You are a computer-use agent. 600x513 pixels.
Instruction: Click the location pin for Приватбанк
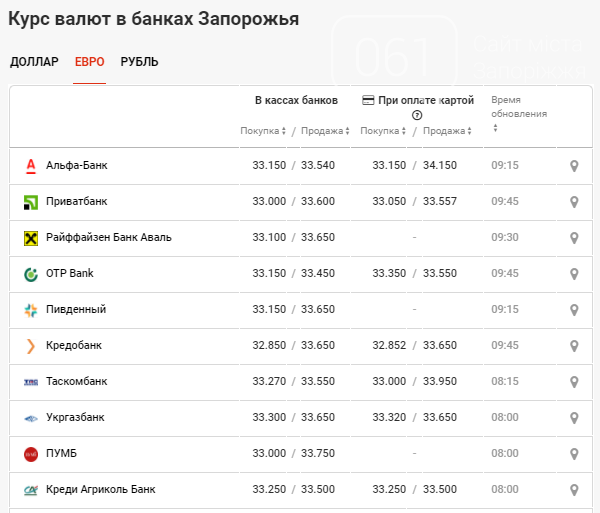click(574, 202)
